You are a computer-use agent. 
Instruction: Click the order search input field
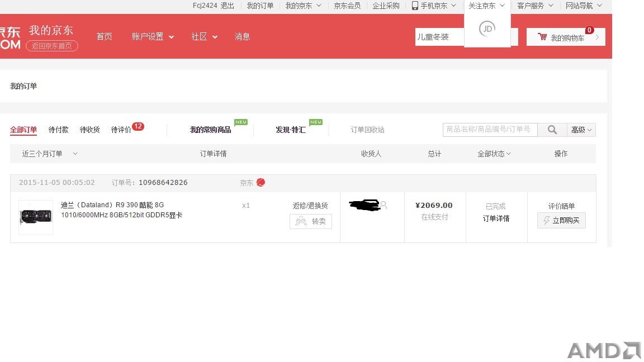(490, 130)
